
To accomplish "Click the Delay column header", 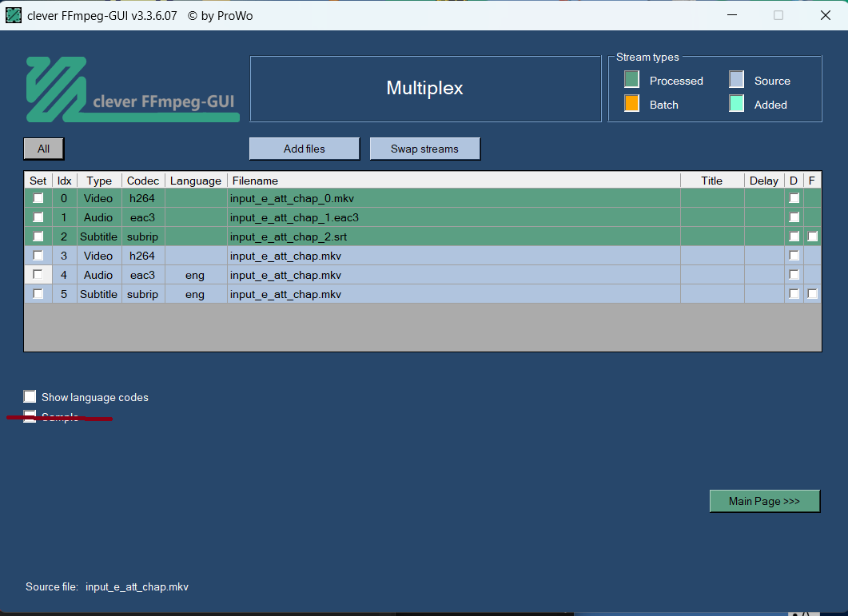I will coord(764,180).
